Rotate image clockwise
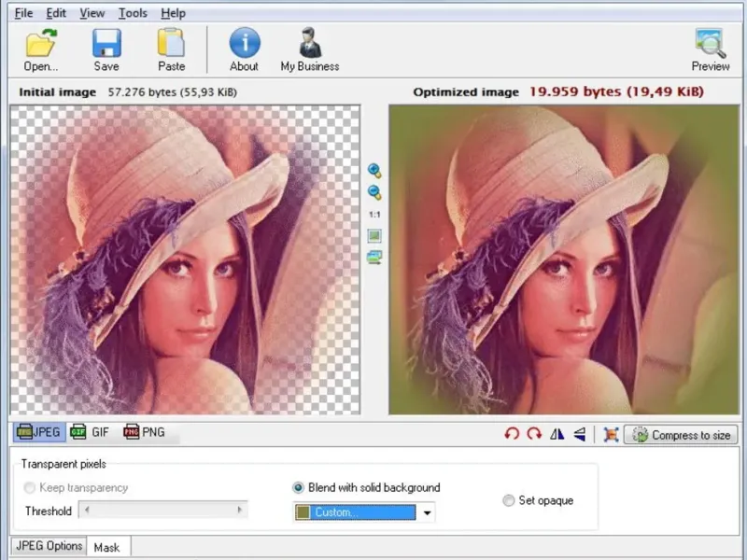 [x=534, y=434]
